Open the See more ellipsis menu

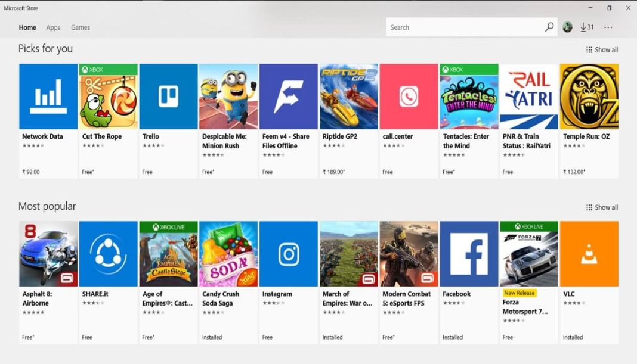click(608, 27)
